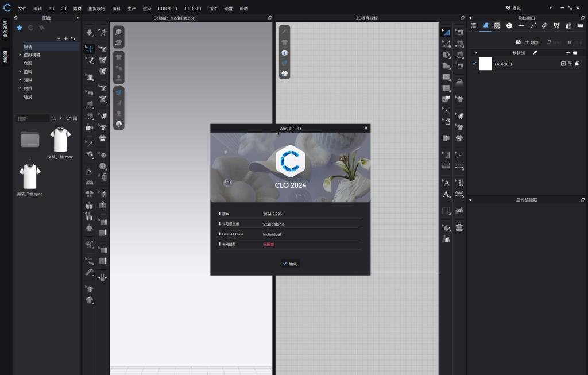Select the Transform Pattern tool in 2D toolbar
Screen dimensions: 588x375
[446, 32]
